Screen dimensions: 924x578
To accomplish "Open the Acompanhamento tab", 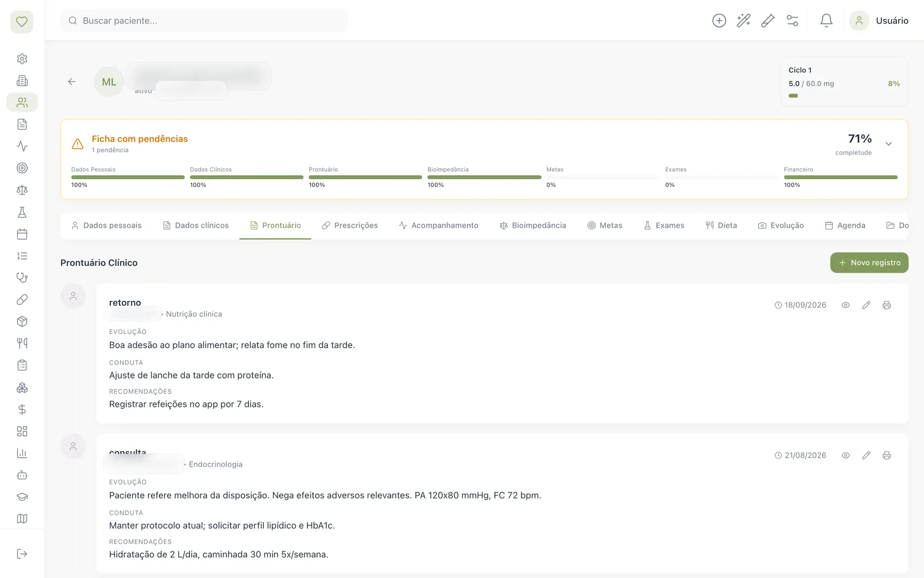I will (438, 225).
